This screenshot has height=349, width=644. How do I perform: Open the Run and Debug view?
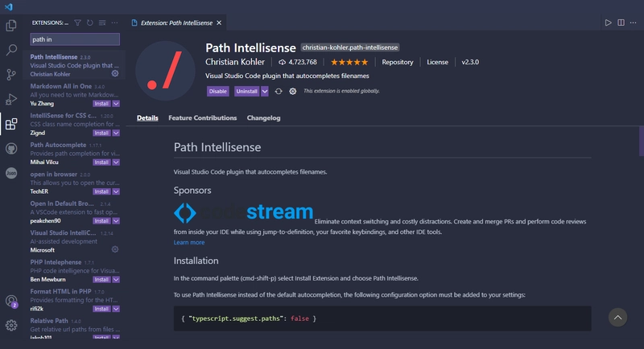point(11,99)
